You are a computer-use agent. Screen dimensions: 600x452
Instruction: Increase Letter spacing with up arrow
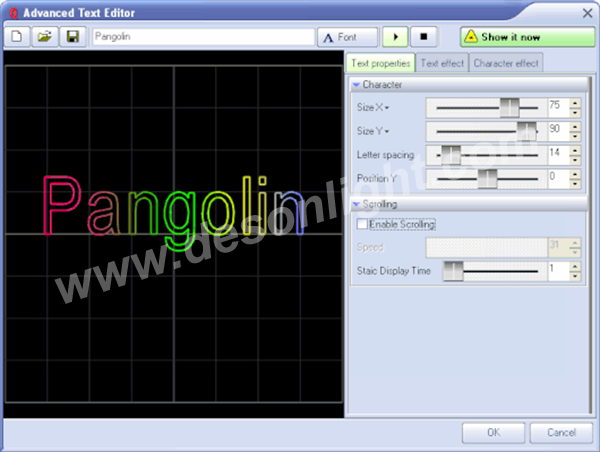[575, 150]
